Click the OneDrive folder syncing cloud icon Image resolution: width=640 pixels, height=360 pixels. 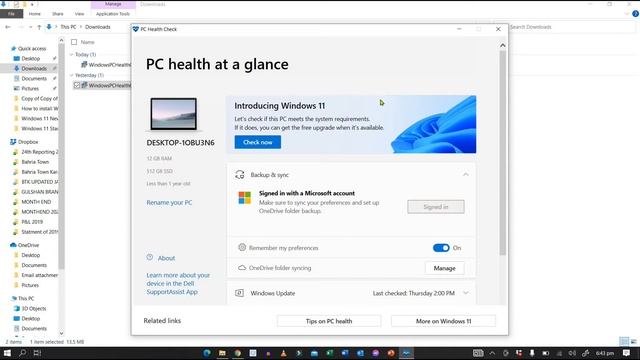242,268
